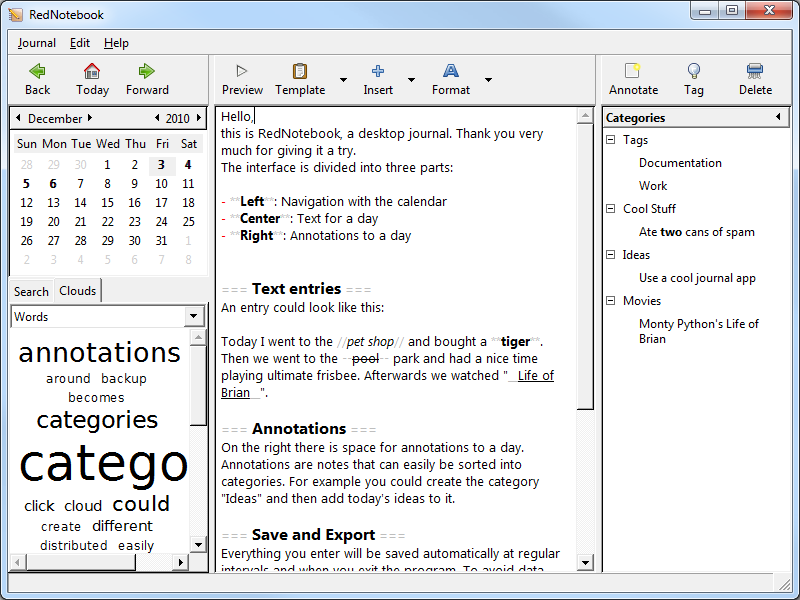Click the Insert plus icon

point(378,71)
